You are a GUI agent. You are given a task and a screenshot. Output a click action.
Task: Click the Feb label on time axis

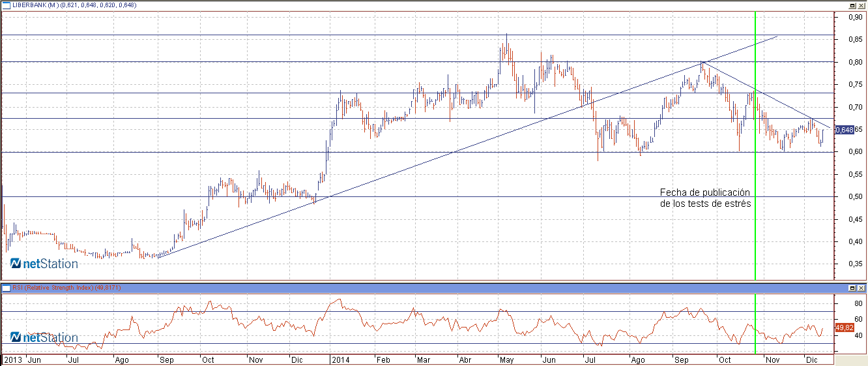pyautogui.click(x=384, y=359)
